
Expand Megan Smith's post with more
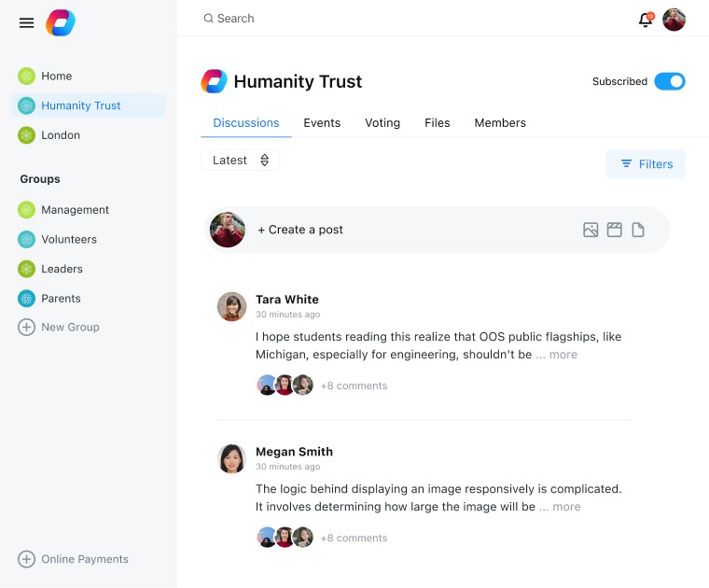coord(566,507)
